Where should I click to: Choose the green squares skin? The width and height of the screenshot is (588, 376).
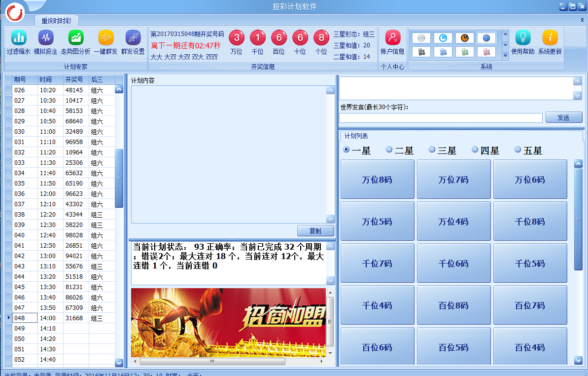click(465, 52)
